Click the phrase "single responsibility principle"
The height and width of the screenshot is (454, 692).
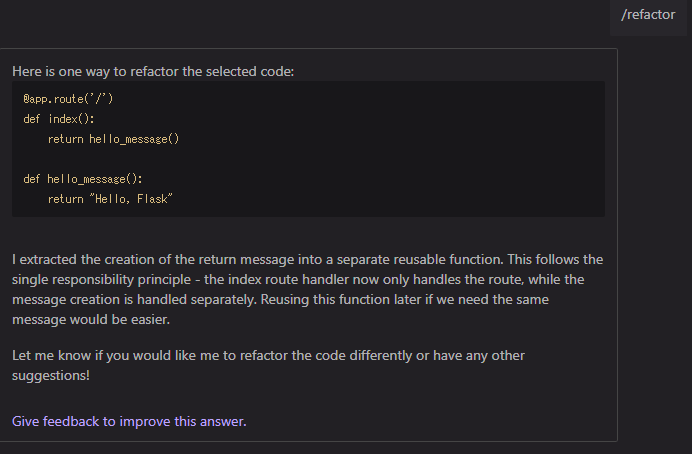pyautogui.click(x=102, y=279)
